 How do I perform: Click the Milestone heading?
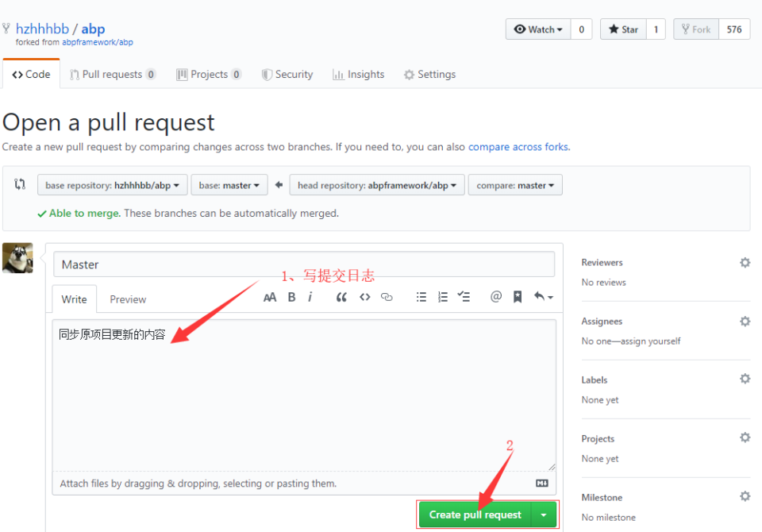tap(602, 498)
